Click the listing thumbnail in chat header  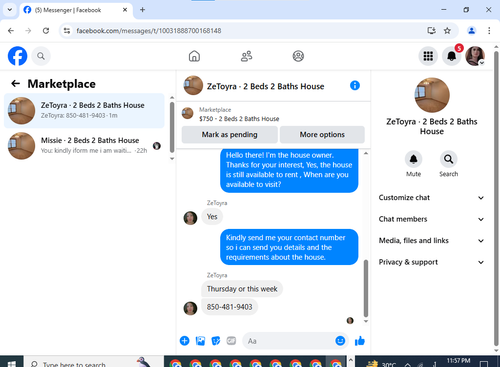coord(193,85)
